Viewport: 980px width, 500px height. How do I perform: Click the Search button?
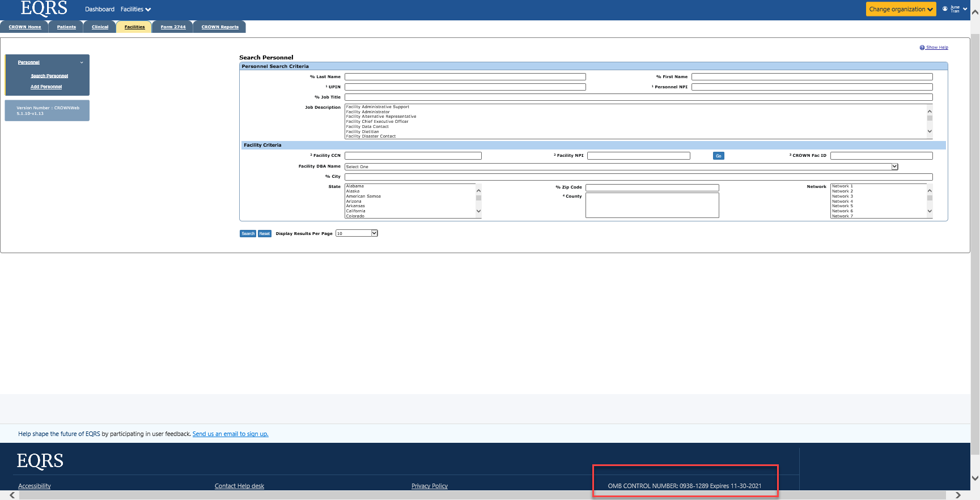(x=248, y=233)
